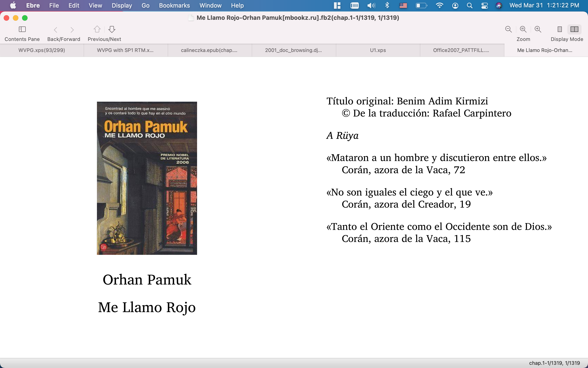Click the date and time display
This screenshot has width=588, height=368.
point(544,5)
